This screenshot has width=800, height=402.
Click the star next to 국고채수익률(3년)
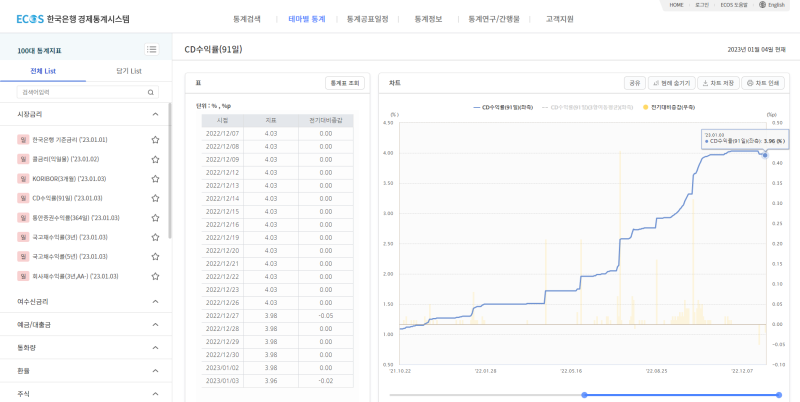(155, 237)
